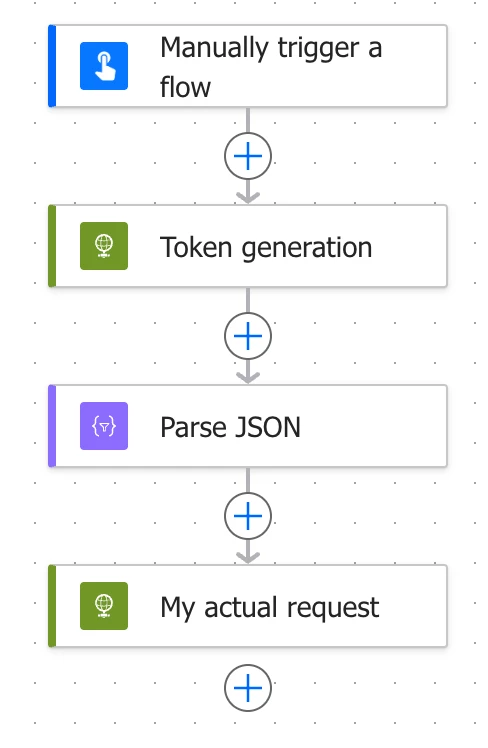Click the purple Parse JSON braces icon
Image resolution: width=488 pixels, height=748 pixels.
tap(104, 426)
